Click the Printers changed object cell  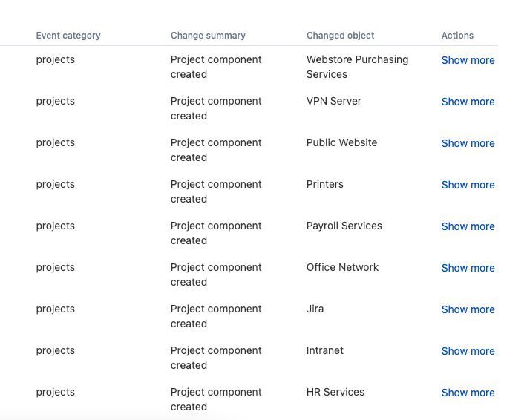coord(325,184)
